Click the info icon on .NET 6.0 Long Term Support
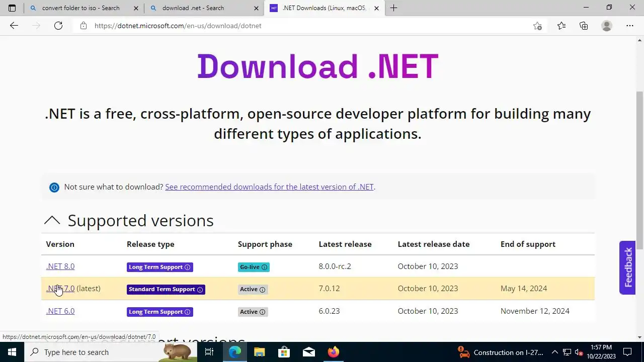This screenshot has width=644, height=362. (188, 312)
